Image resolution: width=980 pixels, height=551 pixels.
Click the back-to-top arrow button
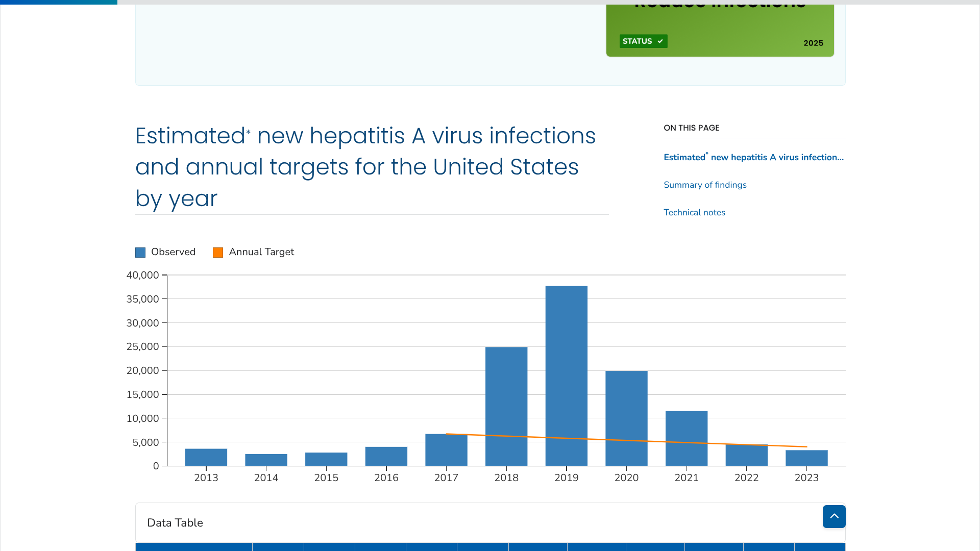(834, 516)
